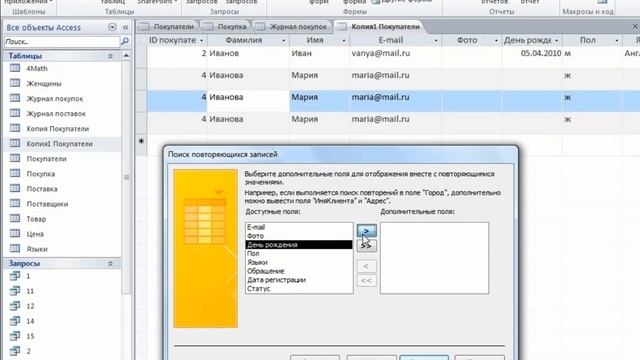Click the disabled << remove all button

(367, 280)
